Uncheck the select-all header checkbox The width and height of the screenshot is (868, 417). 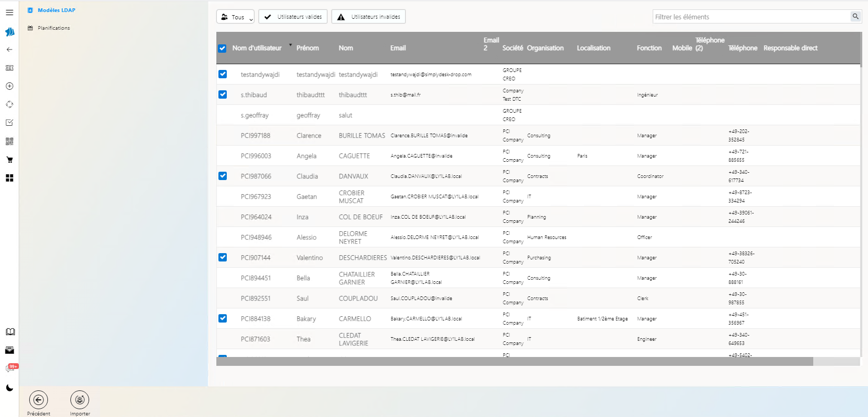pyautogui.click(x=222, y=49)
